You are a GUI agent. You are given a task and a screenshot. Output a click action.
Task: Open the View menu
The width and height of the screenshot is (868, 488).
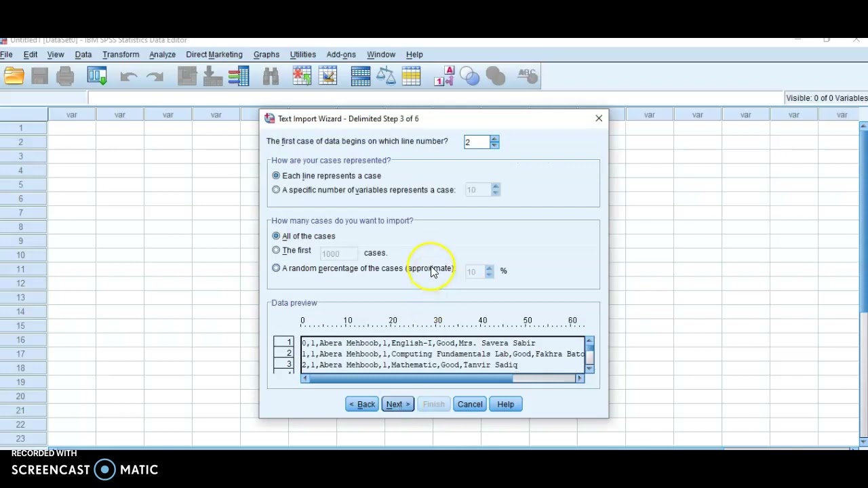pyautogui.click(x=56, y=54)
